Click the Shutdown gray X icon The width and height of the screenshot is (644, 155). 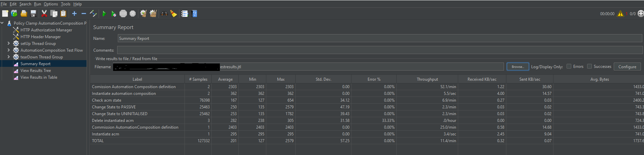pyautogui.click(x=133, y=14)
